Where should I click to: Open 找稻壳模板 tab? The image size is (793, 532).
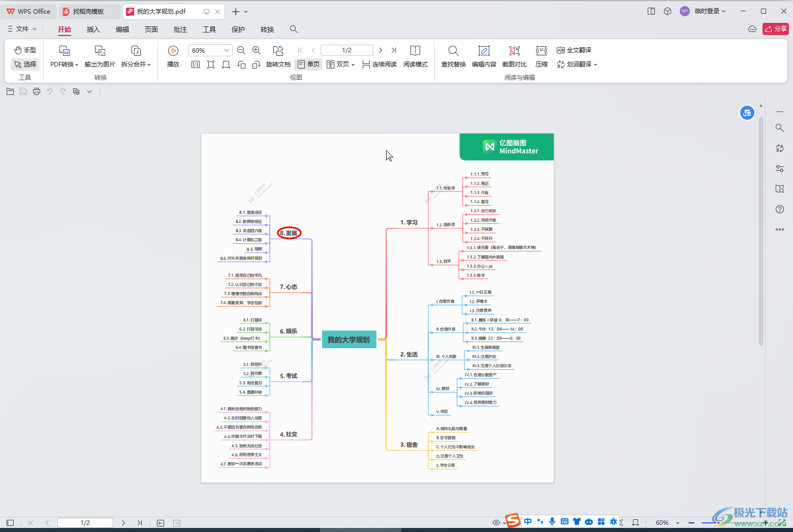click(x=89, y=11)
